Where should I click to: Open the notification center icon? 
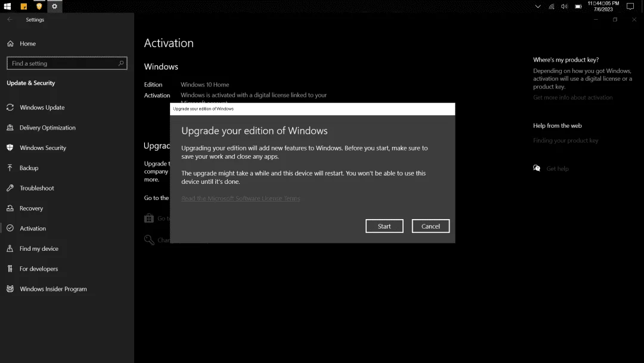coord(630,6)
